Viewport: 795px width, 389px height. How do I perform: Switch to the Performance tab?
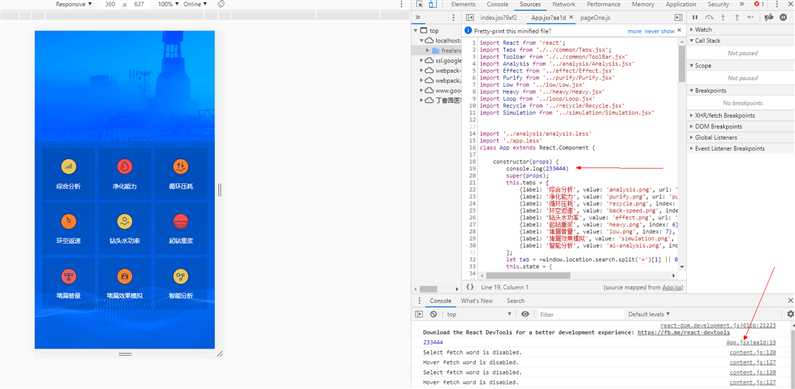[x=604, y=4]
